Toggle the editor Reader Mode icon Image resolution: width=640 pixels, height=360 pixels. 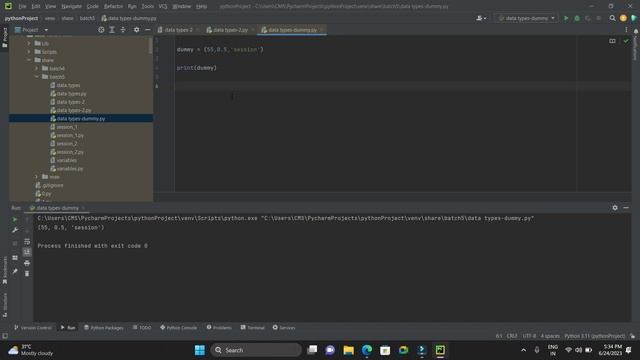(x=612, y=41)
